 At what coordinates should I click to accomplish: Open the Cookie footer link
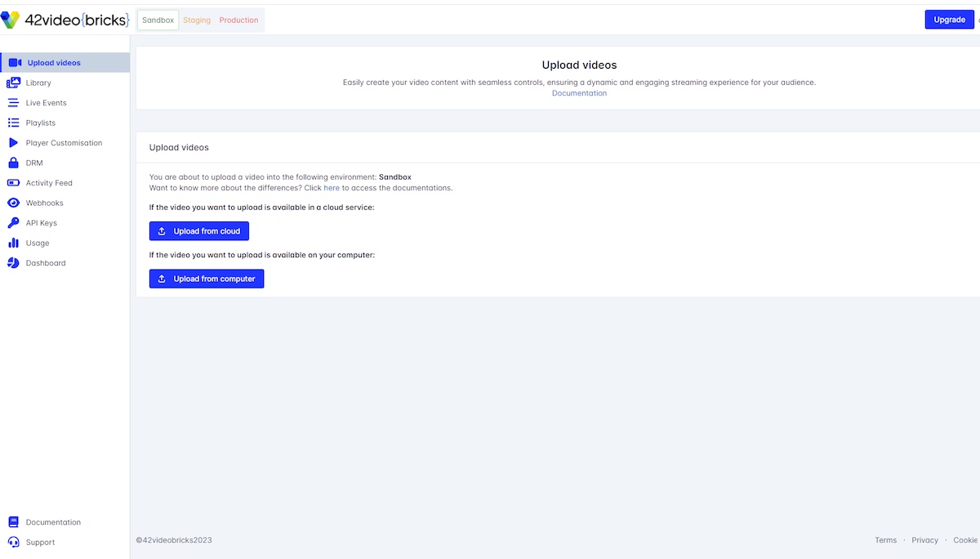pyautogui.click(x=965, y=540)
